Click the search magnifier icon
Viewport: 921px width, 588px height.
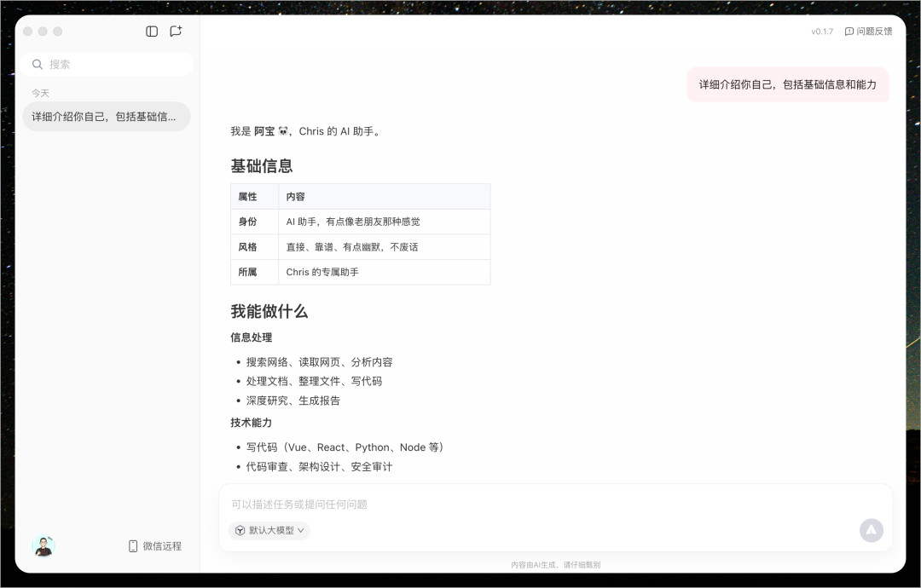[38, 65]
